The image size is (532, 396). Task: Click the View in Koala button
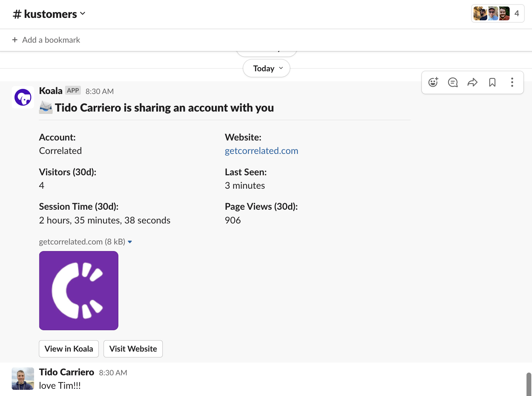coord(69,349)
